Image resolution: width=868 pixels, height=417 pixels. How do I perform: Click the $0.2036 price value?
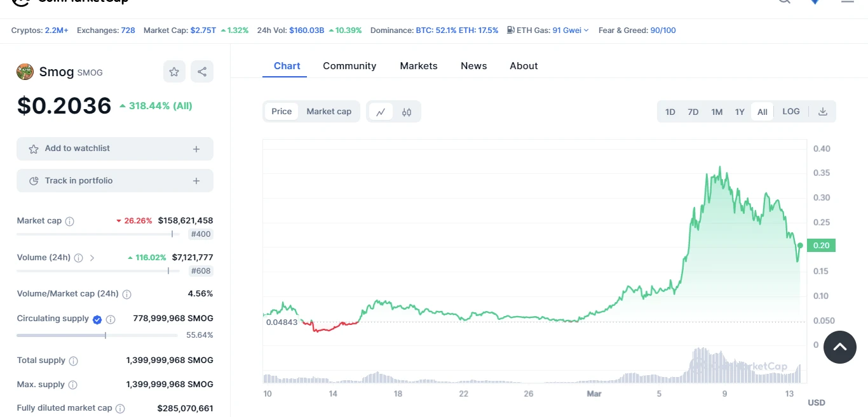point(64,106)
